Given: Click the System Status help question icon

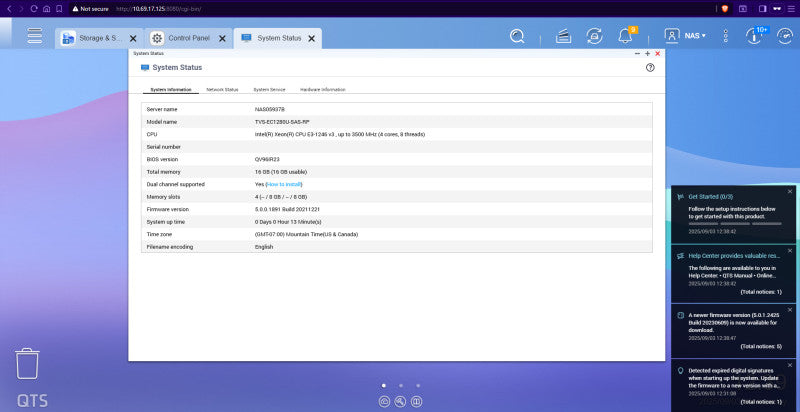Looking at the screenshot, I should pyautogui.click(x=650, y=67).
